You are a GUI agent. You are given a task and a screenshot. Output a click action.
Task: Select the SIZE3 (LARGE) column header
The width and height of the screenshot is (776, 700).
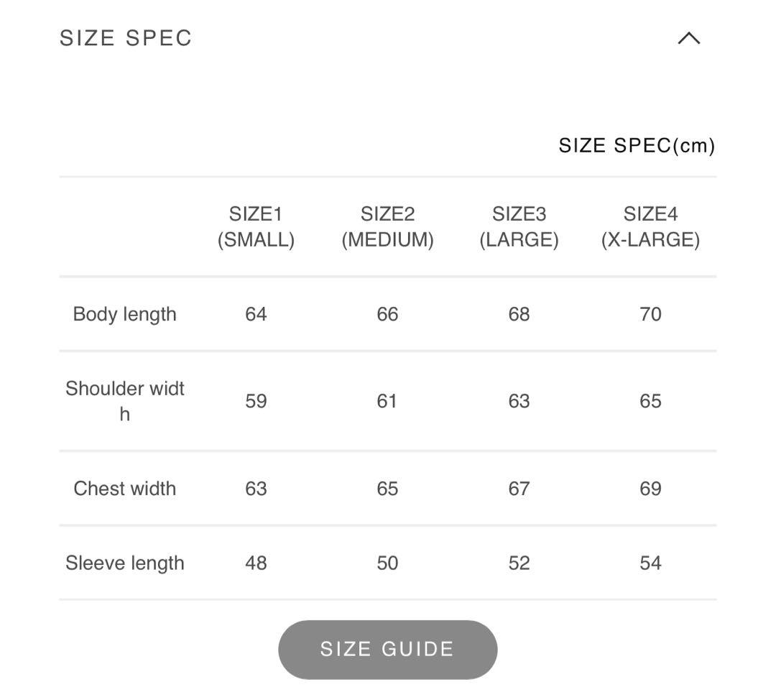point(519,226)
